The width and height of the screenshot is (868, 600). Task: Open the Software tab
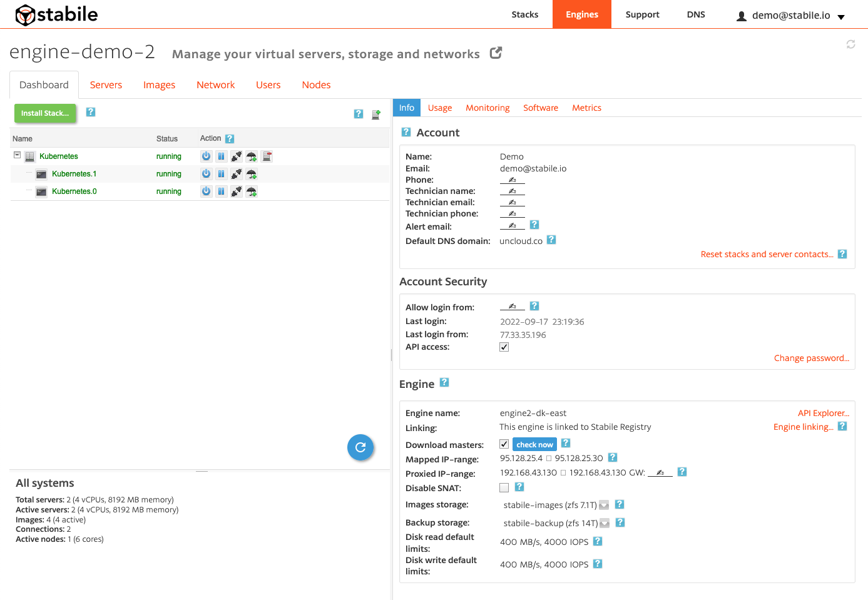point(541,108)
